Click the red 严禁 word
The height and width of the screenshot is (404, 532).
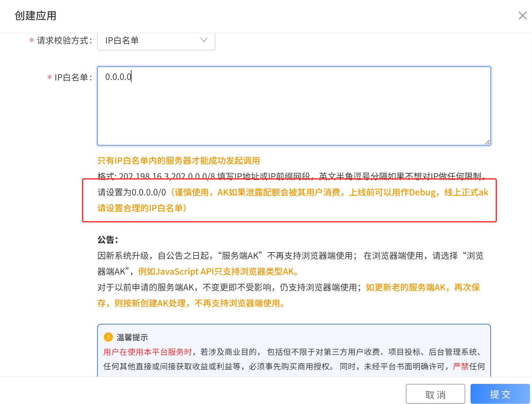click(x=461, y=366)
